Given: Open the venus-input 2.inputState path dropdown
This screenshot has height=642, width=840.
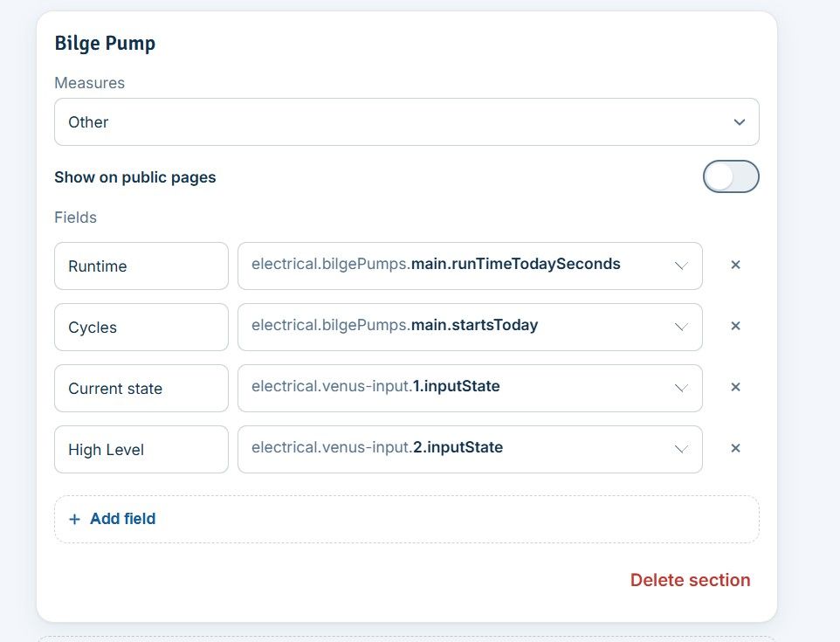Looking at the screenshot, I should (470, 449).
